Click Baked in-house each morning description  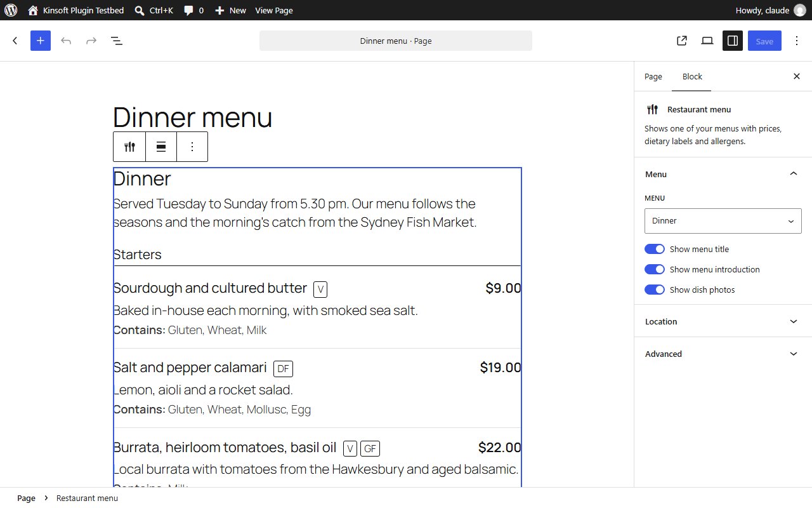pyautogui.click(x=265, y=311)
